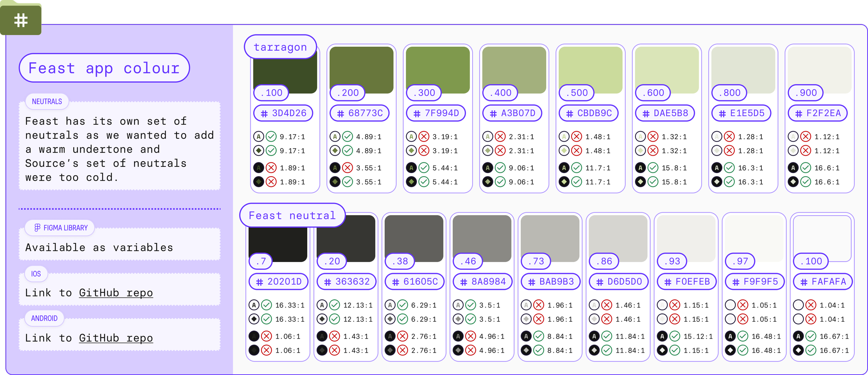
Task: Click the first 16.67:1 pass checkmark icon
Action: 811,336
